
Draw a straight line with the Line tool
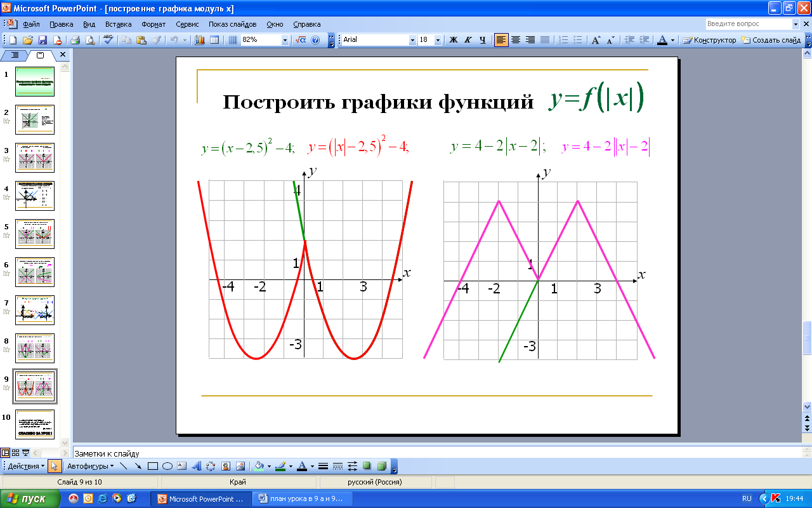point(123,466)
